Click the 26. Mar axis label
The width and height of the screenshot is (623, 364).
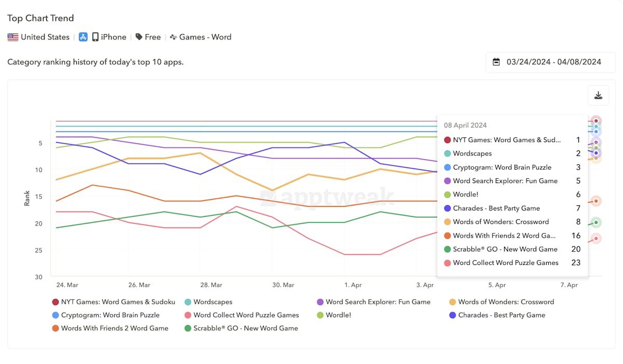(139, 285)
